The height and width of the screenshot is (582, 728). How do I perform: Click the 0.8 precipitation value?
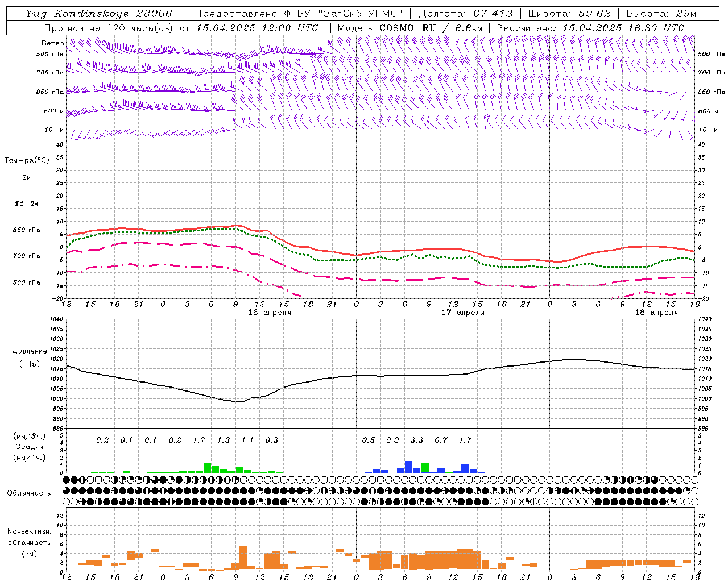(x=392, y=440)
